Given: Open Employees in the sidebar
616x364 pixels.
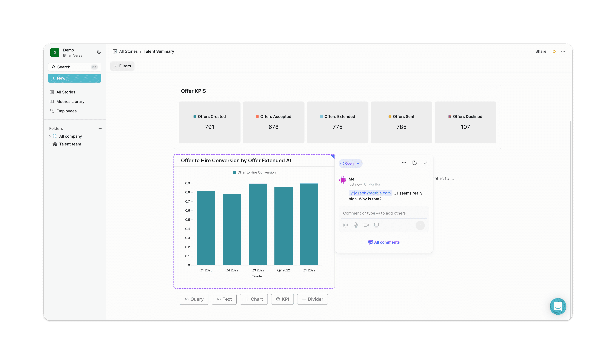Looking at the screenshot, I should 66,111.
